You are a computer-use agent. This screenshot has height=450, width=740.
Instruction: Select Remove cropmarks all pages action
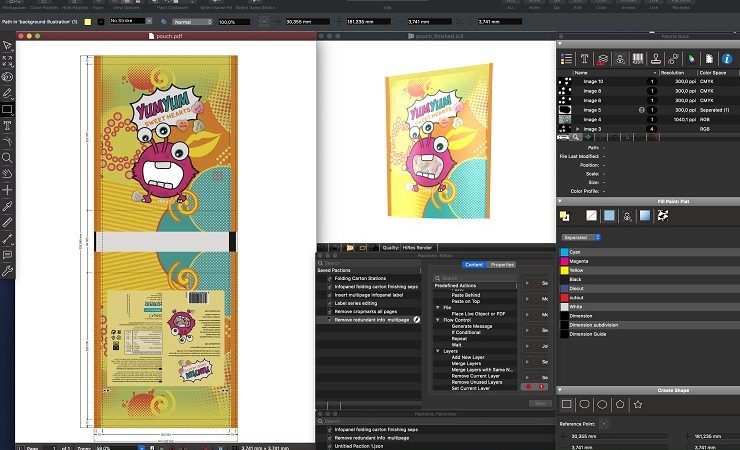366,311
